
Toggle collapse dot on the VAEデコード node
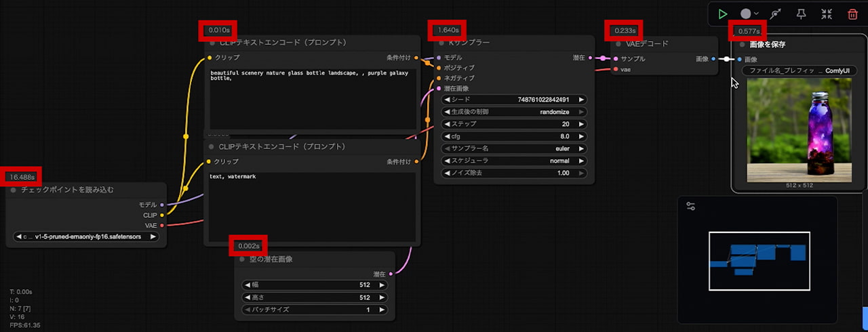coord(618,44)
